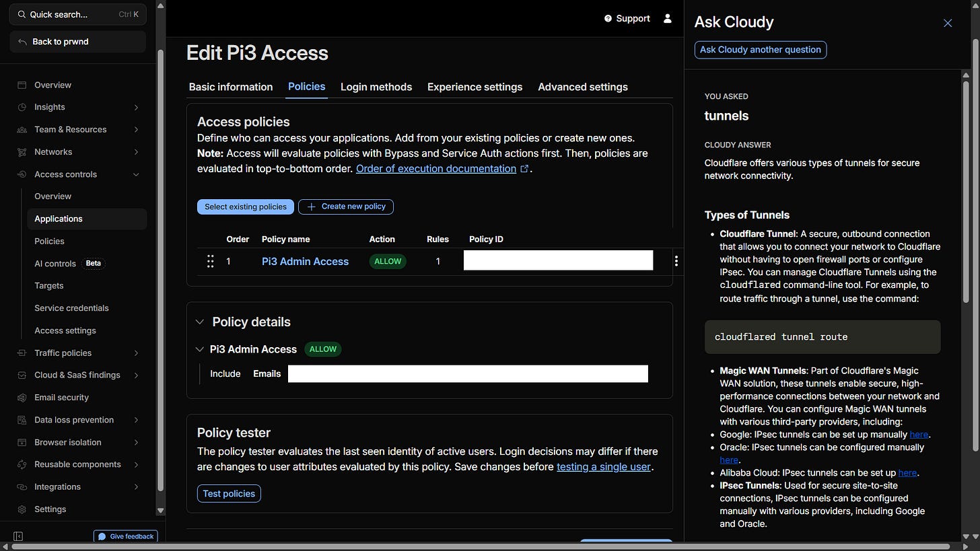The height and width of the screenshot is (551, 980).
Task: Collapse the Pi3 Admin Access policy details
Action: click(199, 349)
